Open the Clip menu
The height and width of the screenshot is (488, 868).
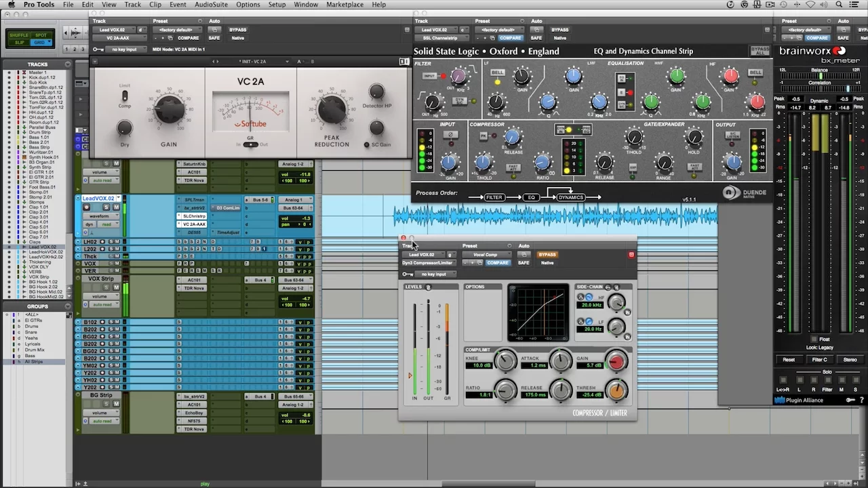click(x=155, y=5)
